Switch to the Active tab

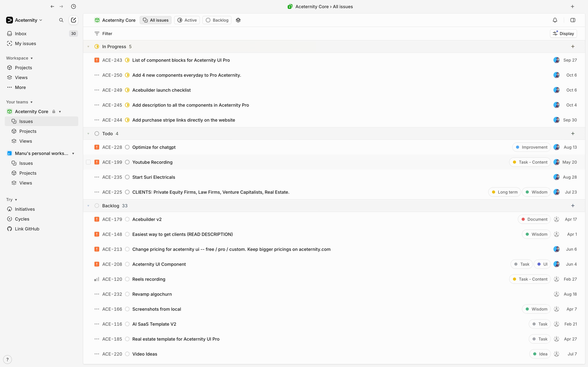[187, 20]
